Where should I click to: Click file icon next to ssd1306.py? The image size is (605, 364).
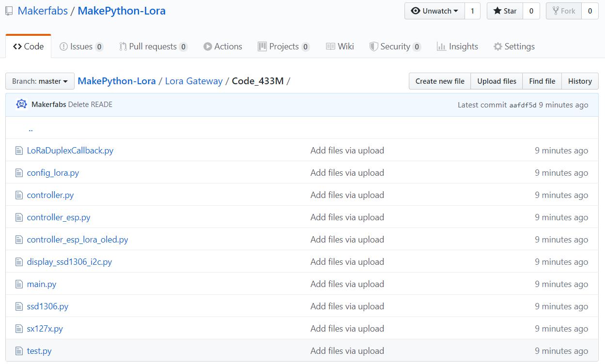click(x=19, y=306)
